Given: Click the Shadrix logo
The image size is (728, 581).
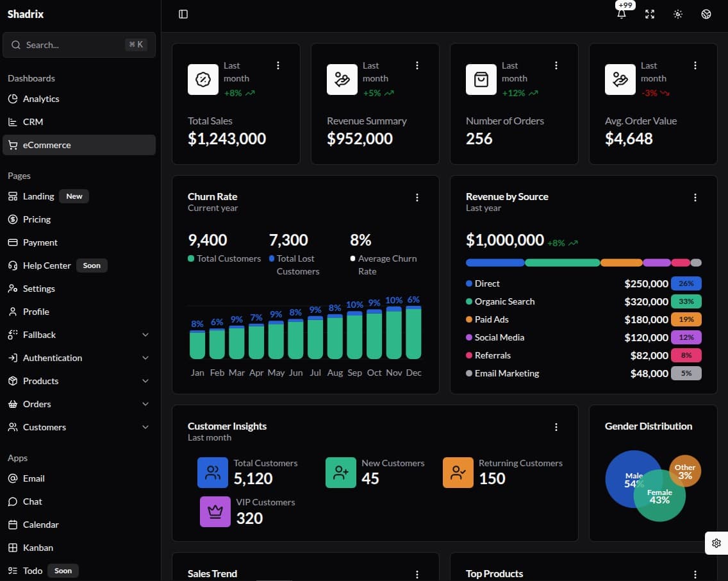Looking at the screenshot, I should 26,14.
